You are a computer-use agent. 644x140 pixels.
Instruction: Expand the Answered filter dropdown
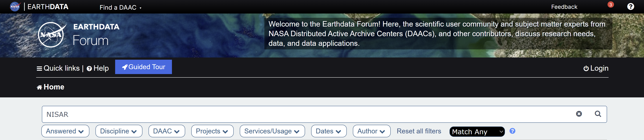tap(65, 131)
